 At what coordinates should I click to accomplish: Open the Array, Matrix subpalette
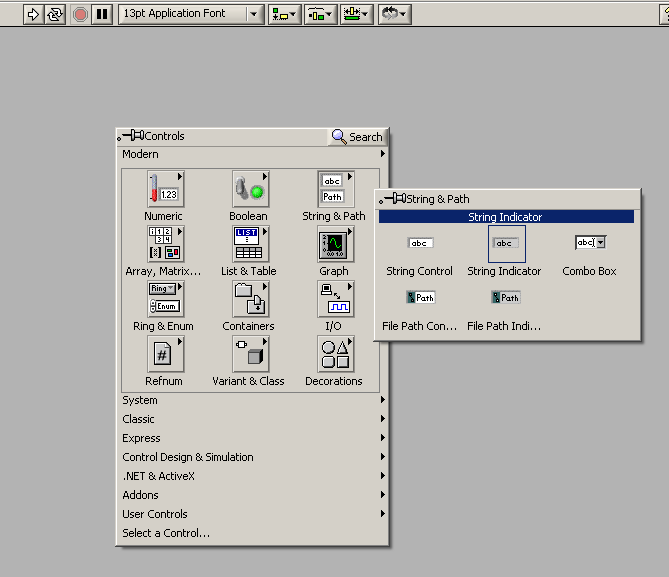166,244
